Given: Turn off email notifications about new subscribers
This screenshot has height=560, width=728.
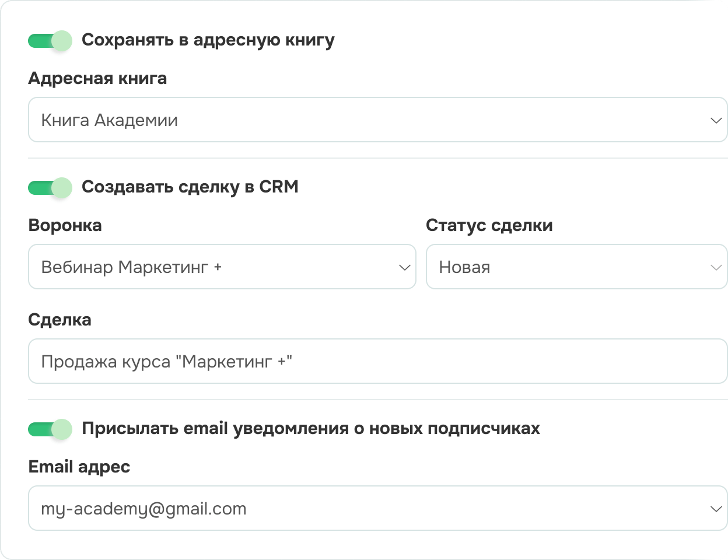Looking at the screenshot, I should (50, 429).
